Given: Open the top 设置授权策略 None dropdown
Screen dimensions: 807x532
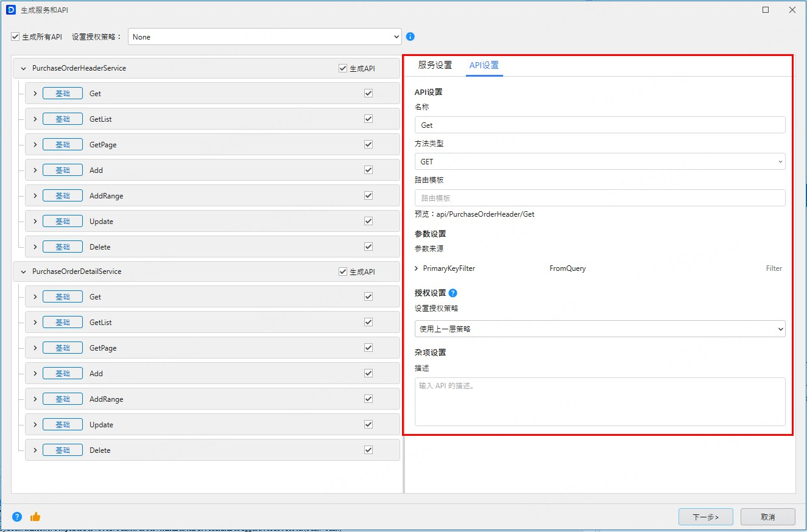Looking at the screenshot, I should point(264,37).
